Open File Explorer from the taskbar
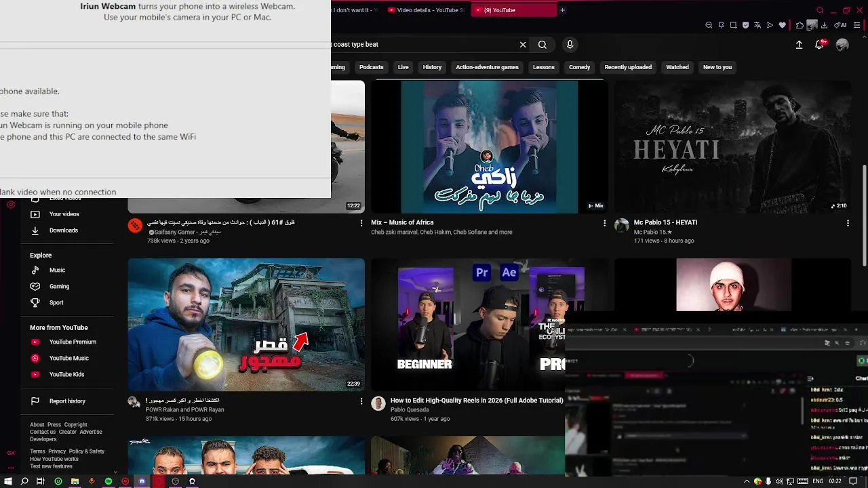The image size is (868, 488). coord(75,481)
